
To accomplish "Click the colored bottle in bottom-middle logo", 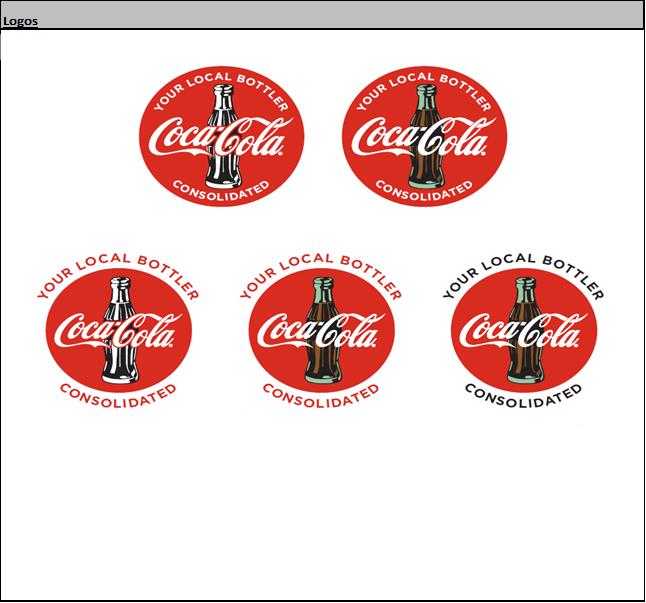I will point(323,330).
